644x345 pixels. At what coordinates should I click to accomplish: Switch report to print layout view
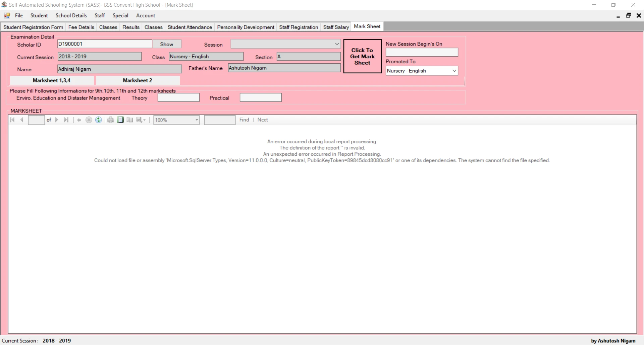(x=120, y=120)
